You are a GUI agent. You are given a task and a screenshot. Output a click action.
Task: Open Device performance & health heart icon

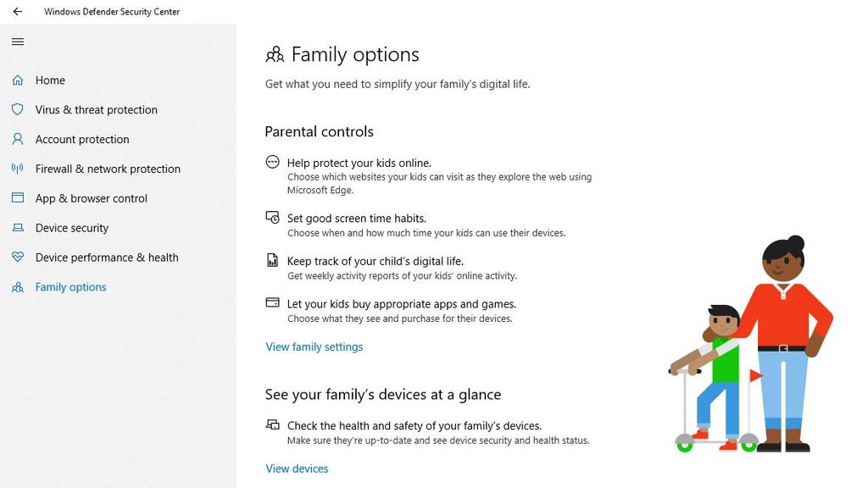[x=18, y=257]
